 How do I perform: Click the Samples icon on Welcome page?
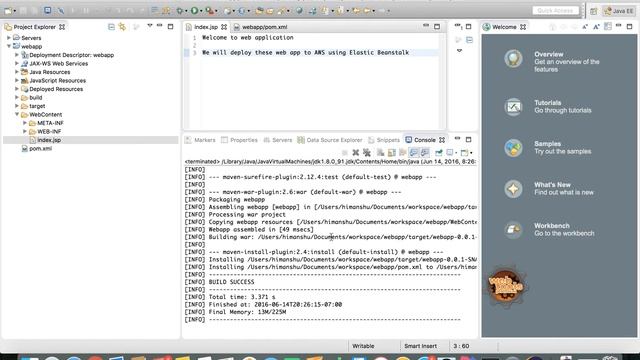513,148
